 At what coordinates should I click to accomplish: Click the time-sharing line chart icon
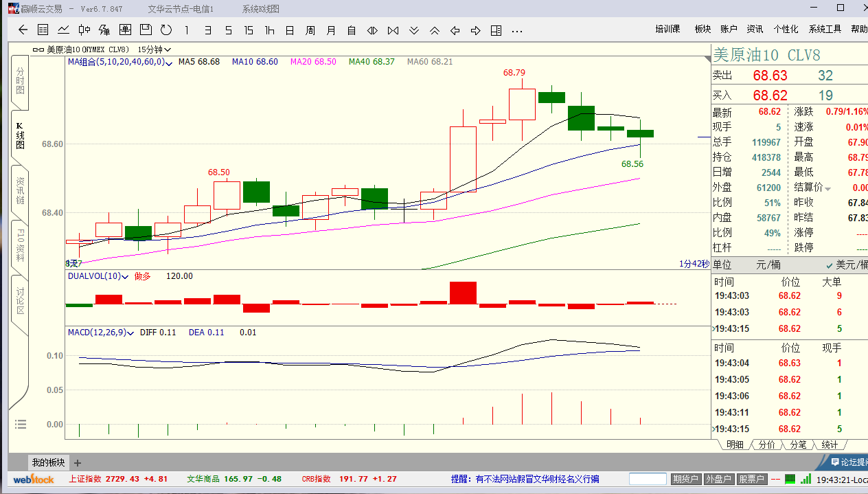point(63,30)
